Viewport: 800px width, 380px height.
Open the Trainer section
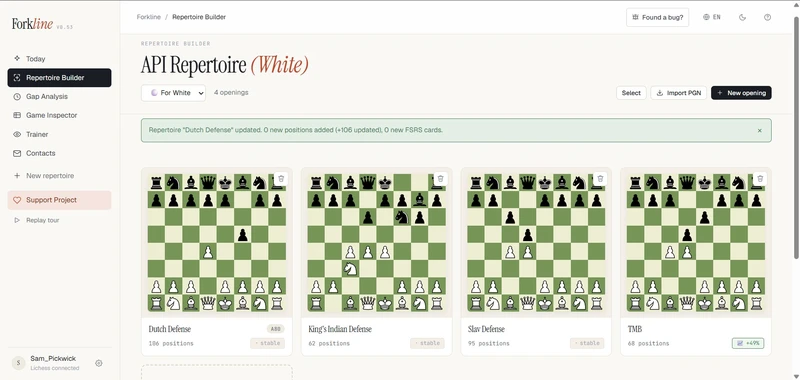(x=59, y=134)
